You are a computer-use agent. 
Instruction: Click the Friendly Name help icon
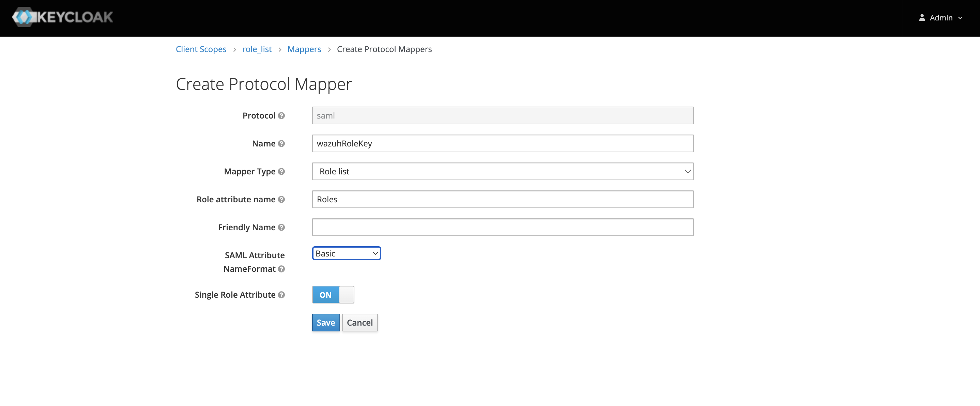click(x=281, y=227)
